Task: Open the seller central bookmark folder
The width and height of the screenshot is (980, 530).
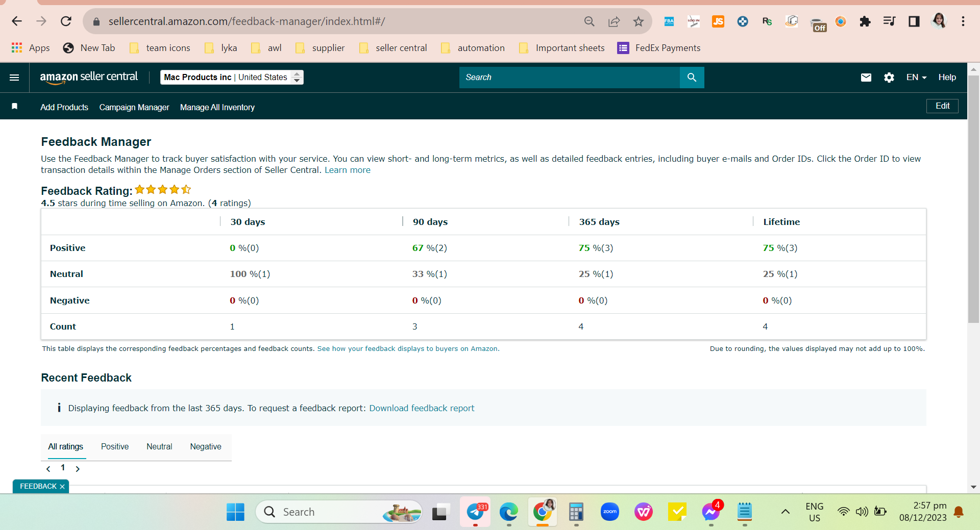Action: click(x=393, y=48)
